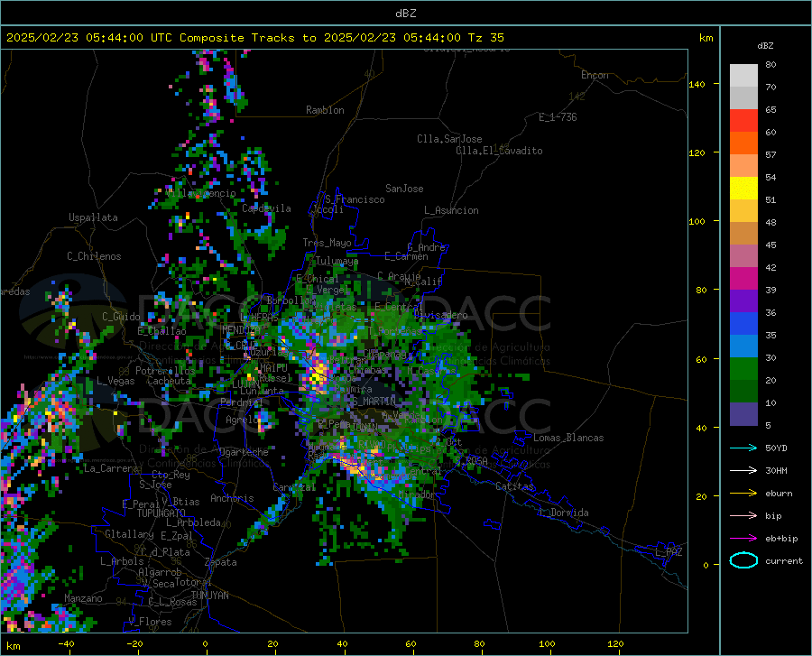Click the 'L_Vegas' place label
812x656 pixels.
[x=115, y=381]
